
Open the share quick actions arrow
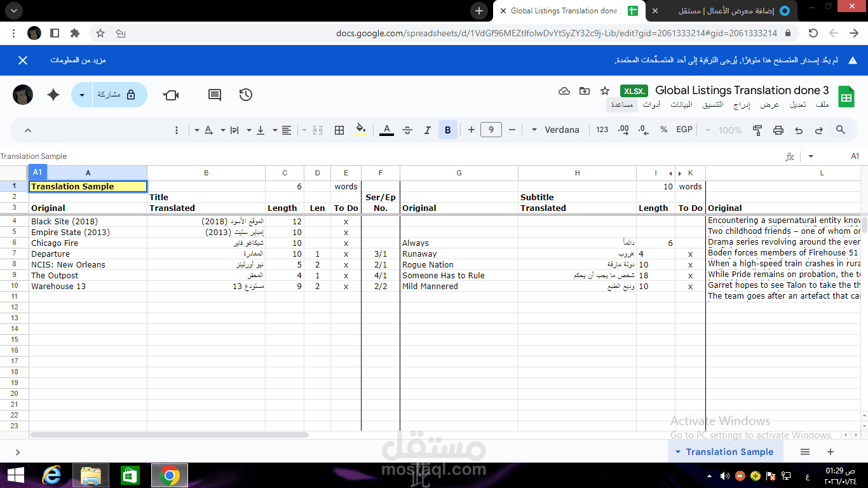pyautogui.click(x=82, y=95)
